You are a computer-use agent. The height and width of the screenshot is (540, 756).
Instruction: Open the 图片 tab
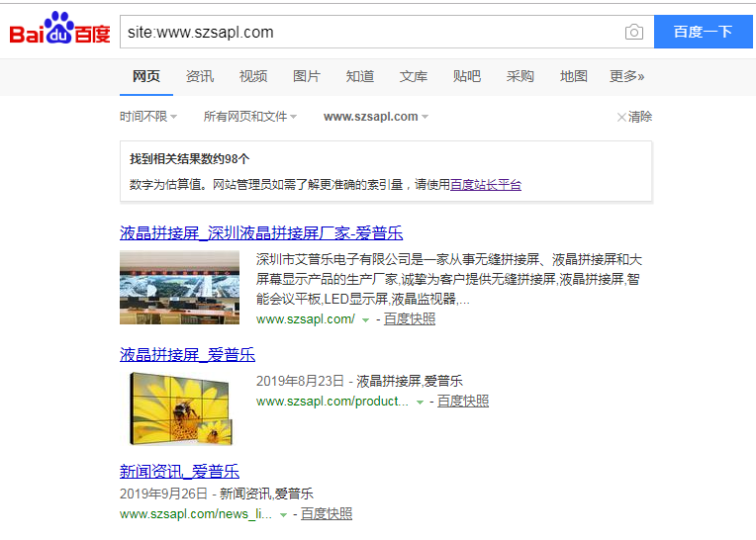[307, 76]
